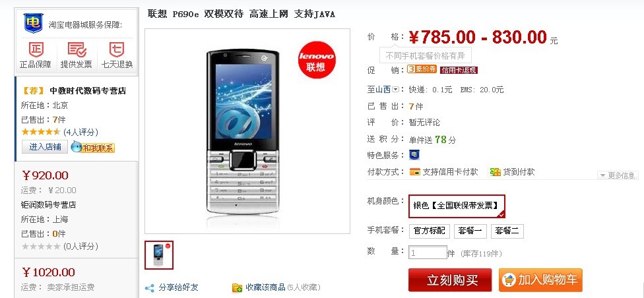
Task: Click the 加入购物车 add to cart button
Action: pos(540,280)
